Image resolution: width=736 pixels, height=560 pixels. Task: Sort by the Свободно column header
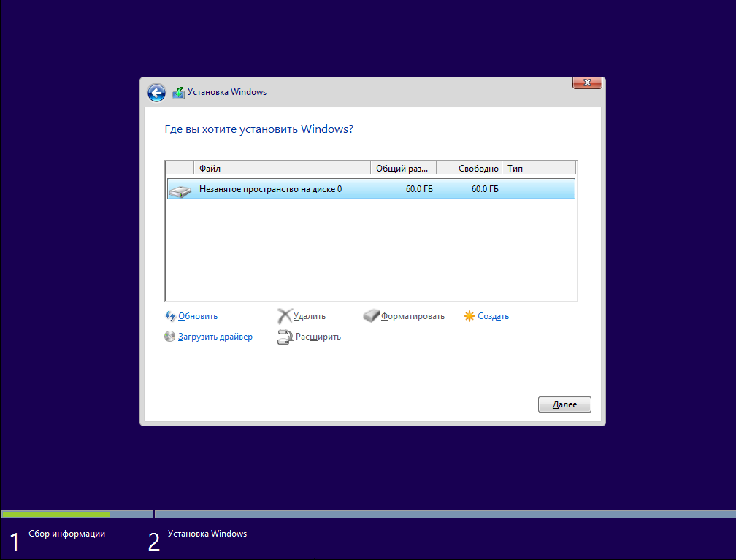469,168
